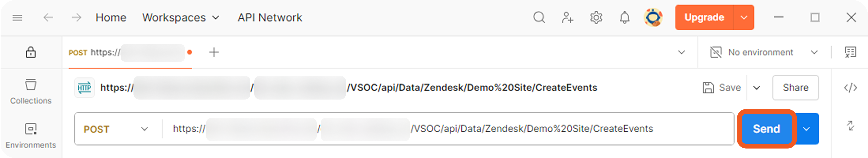
Task: Click the hamburger menu icon
Action: click(17, 18)
